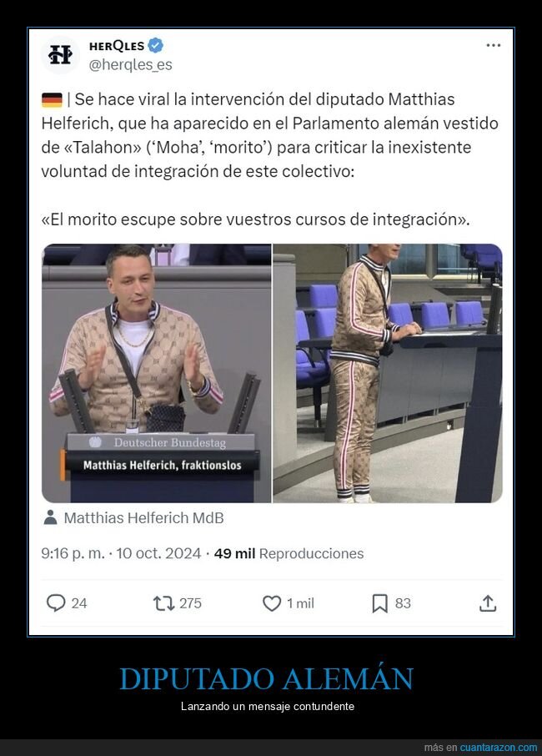Click the share upload icon
Screen dimensions: 542x756
pos(488,603)
